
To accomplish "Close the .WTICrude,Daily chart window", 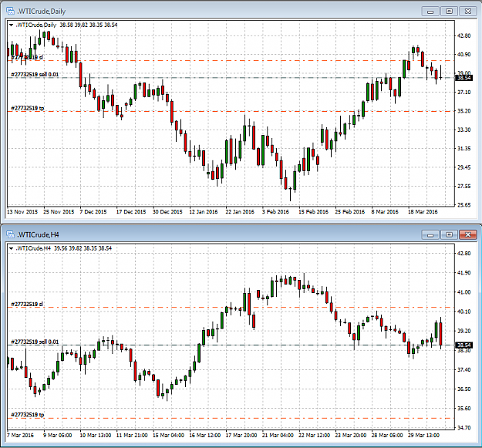I will [467, 12].
